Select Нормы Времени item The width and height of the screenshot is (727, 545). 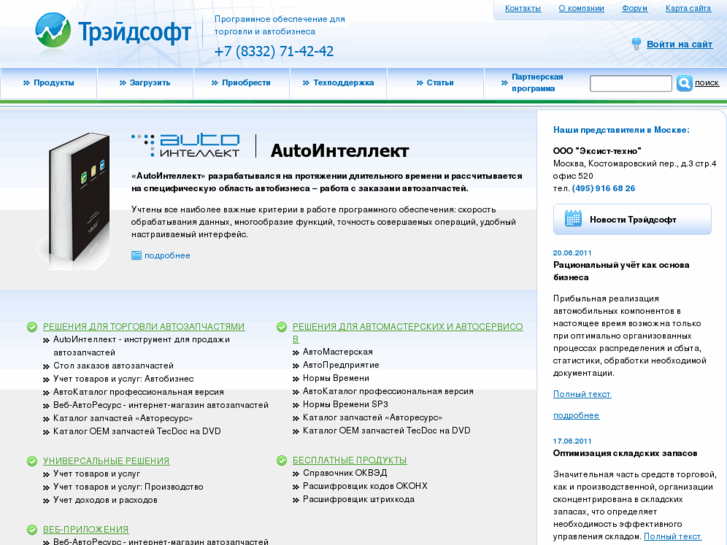pyautogui.click(x=336, y=378)
